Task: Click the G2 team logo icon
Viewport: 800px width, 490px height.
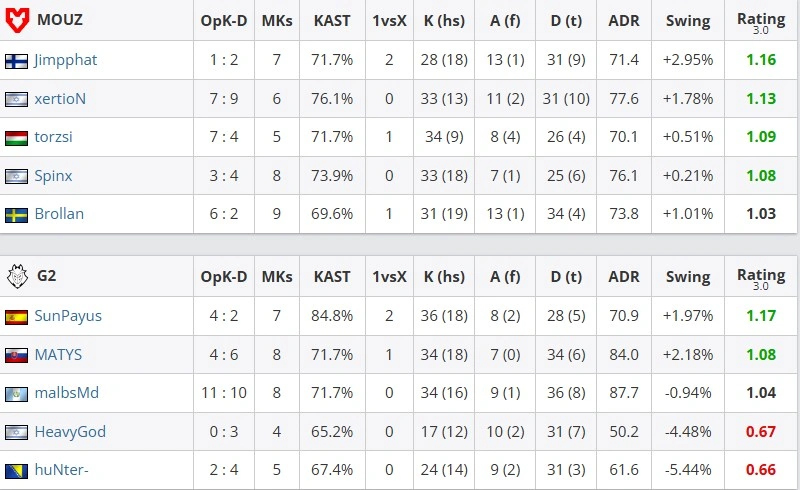Action: click(x=17, y=276)
